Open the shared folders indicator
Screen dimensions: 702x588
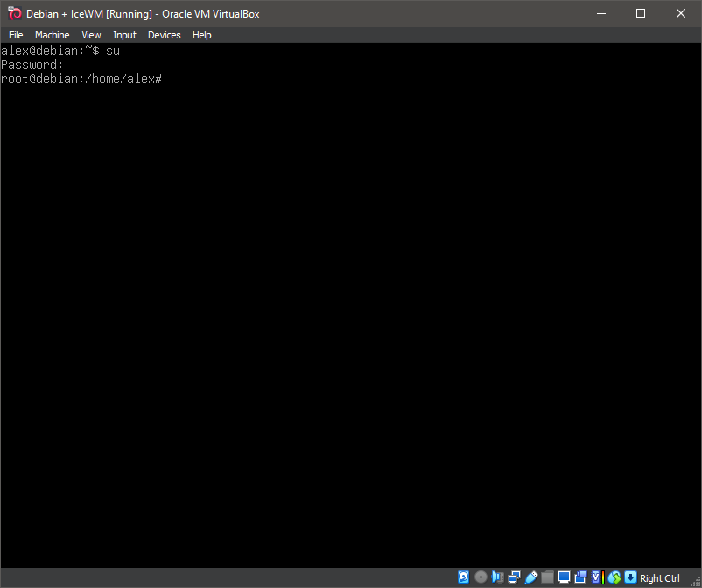click(x=547, y=577)
